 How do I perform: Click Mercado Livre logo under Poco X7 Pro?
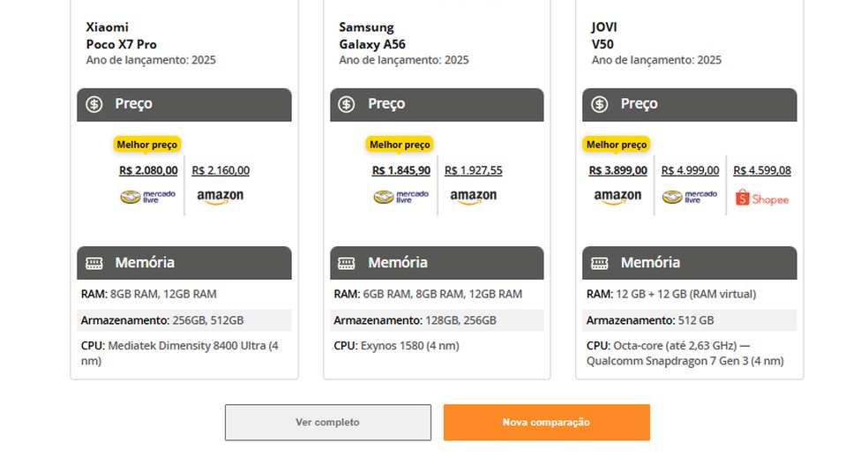click(148, 197)
